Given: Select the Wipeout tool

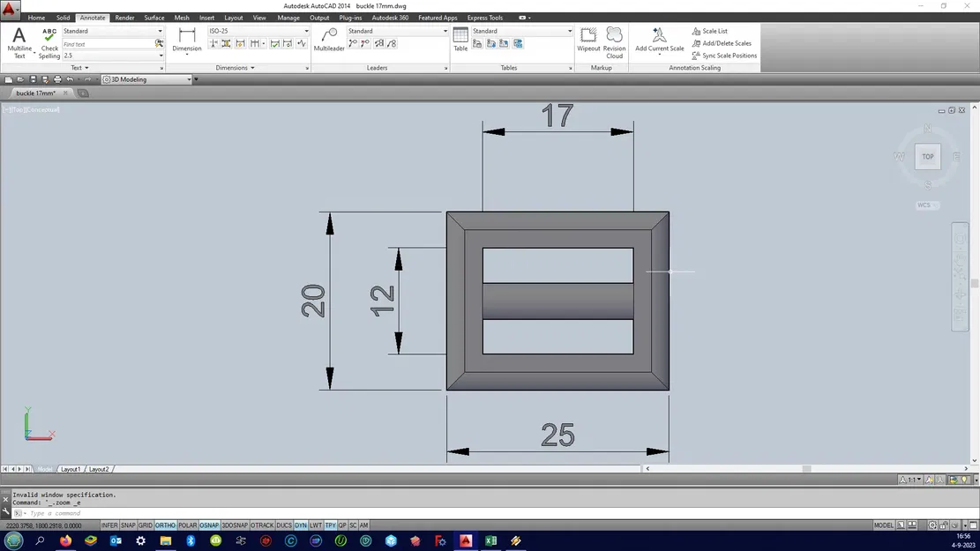Looking at the screenshot, I should pos(588,40).
